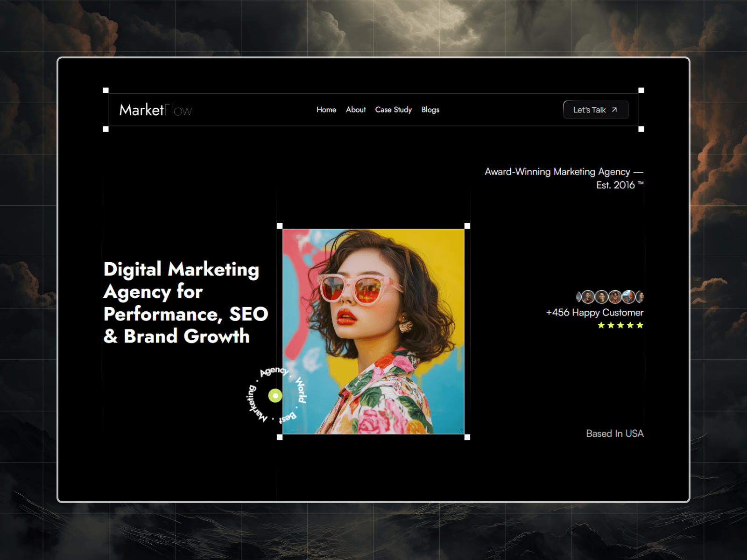Click the bottom-right handle of the hero image
Viewport: 747px width, 560px height.
coord(467,437)
